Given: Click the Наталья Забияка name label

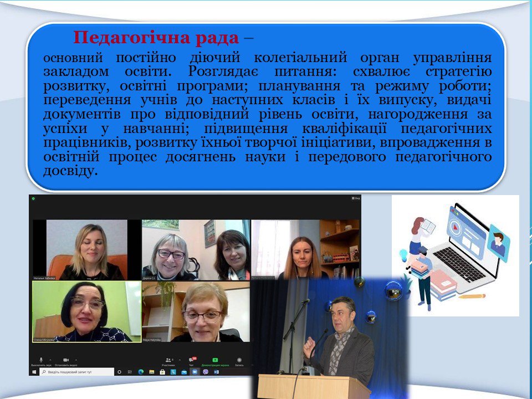Looking at the screenshot, I should pos(44,278).
